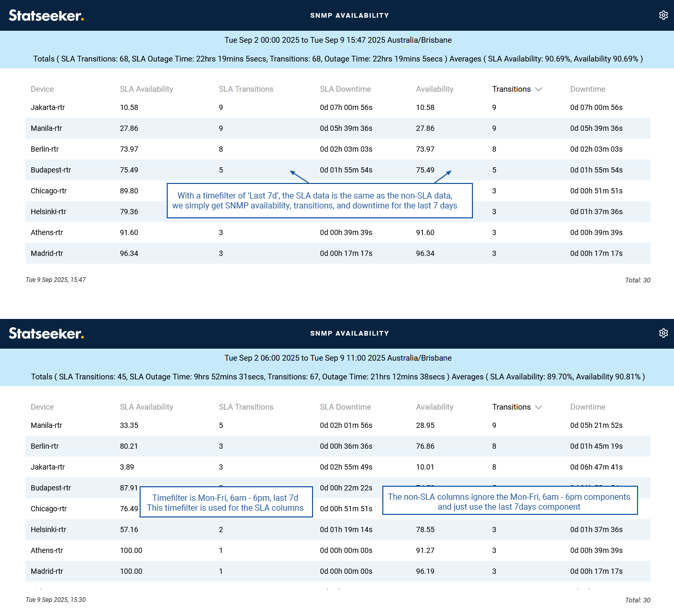Sort top table by Device column
Viewport: 674px width, 616px height.
42,89
